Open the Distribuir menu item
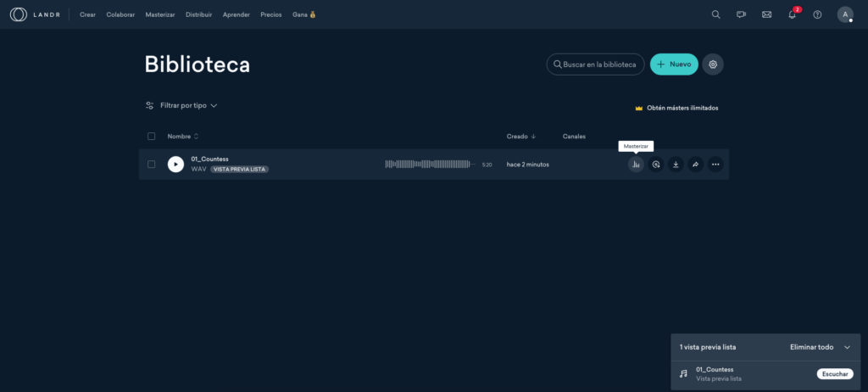The width and height of the screenshot is (868, 392). [198, 14]
